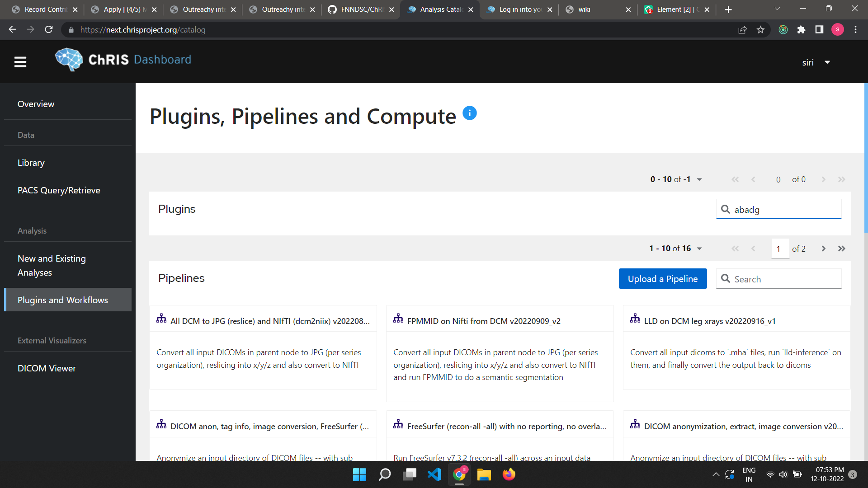Open the Library section in the sidebar
This screenshot has height=488, width=868.
31,163
